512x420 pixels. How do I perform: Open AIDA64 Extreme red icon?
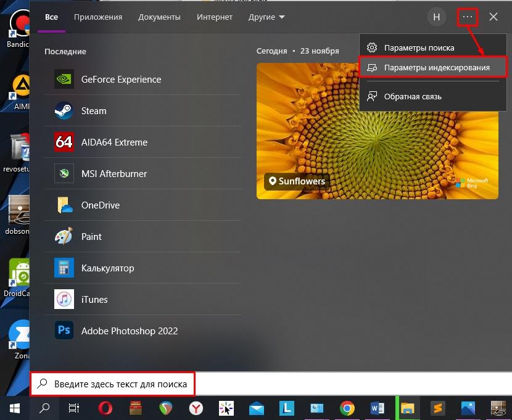[64, 142]
